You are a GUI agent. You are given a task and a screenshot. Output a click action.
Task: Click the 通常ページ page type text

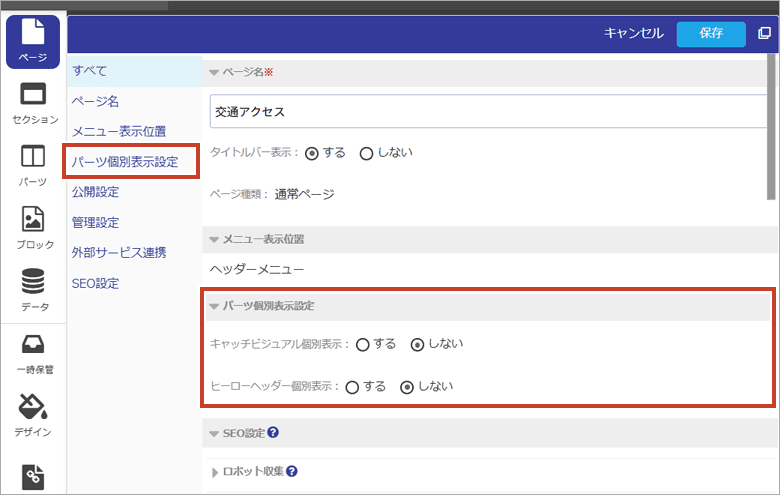pyautogui.click(x=304, y=194)
